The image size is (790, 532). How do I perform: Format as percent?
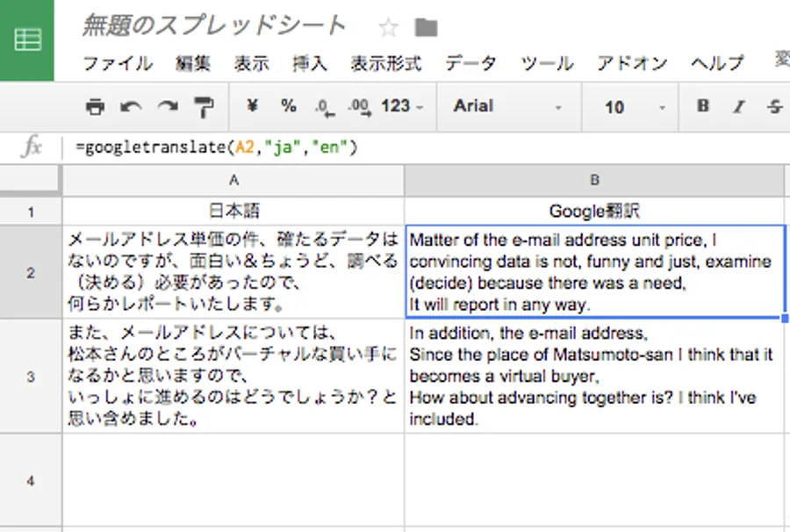pyautogui.click(x=288, y=106)
